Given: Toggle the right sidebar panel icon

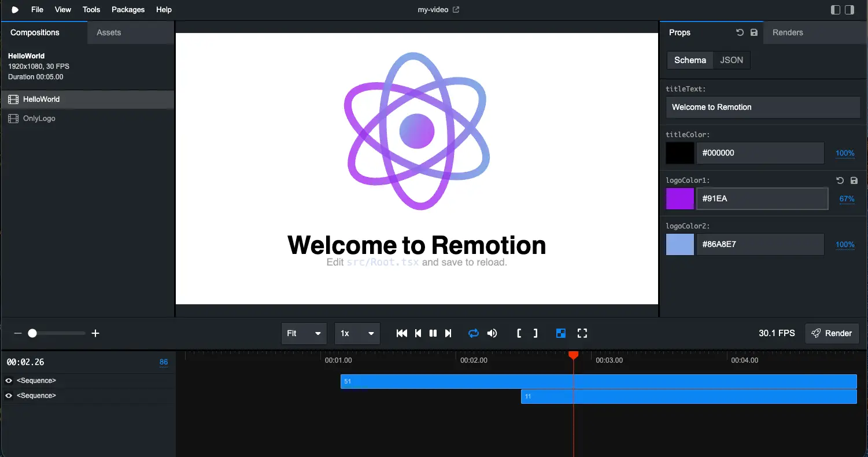Looking at the screenshot, I should [x=849, y=10].
